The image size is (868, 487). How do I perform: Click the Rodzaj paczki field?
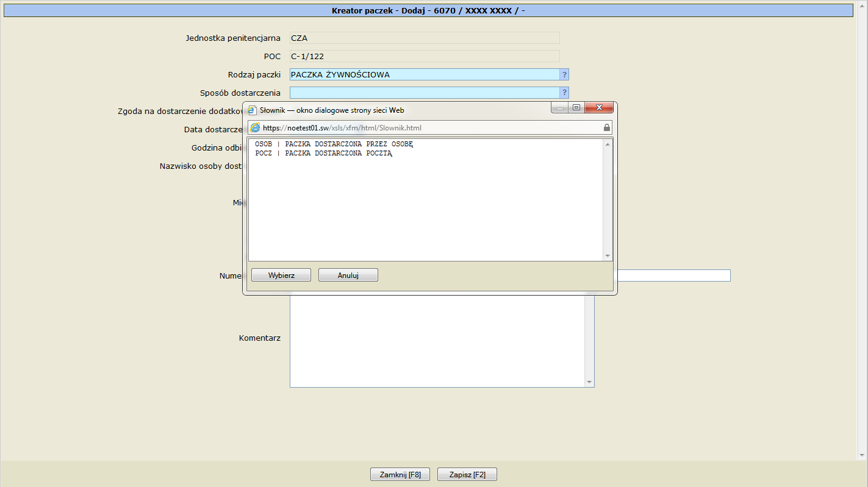point(425,74)
